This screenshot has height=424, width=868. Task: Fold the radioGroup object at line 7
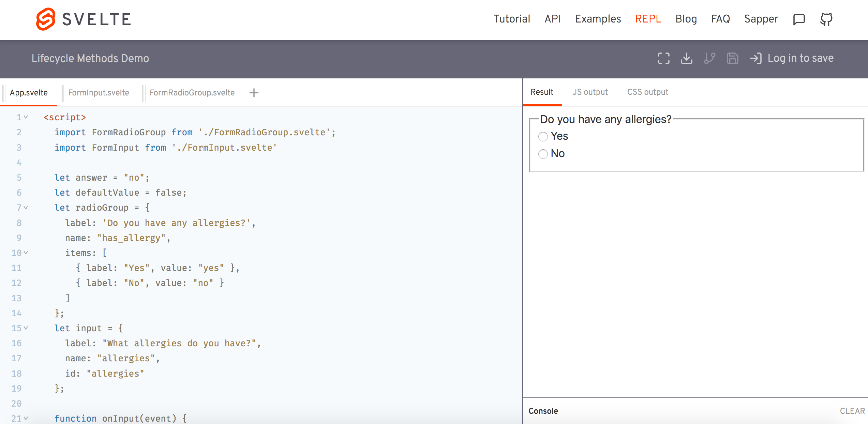26,208
